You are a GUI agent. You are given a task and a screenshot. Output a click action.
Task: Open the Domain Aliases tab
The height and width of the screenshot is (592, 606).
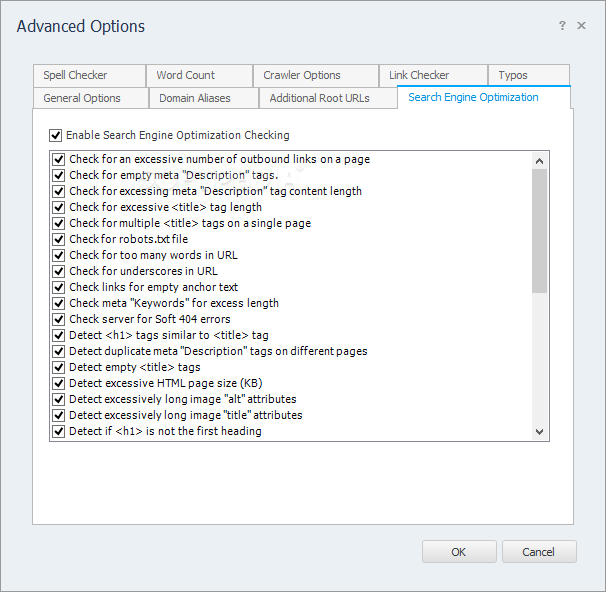click(204, 98)
